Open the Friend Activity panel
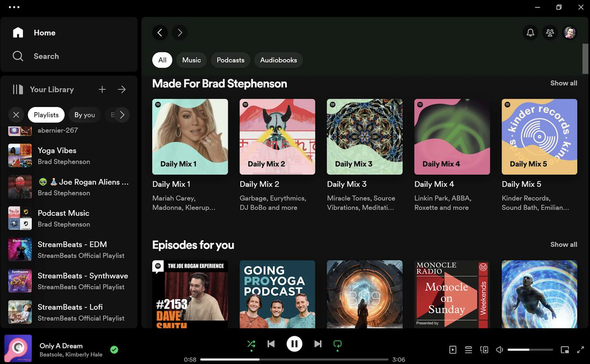 click(x=550, y=33)
